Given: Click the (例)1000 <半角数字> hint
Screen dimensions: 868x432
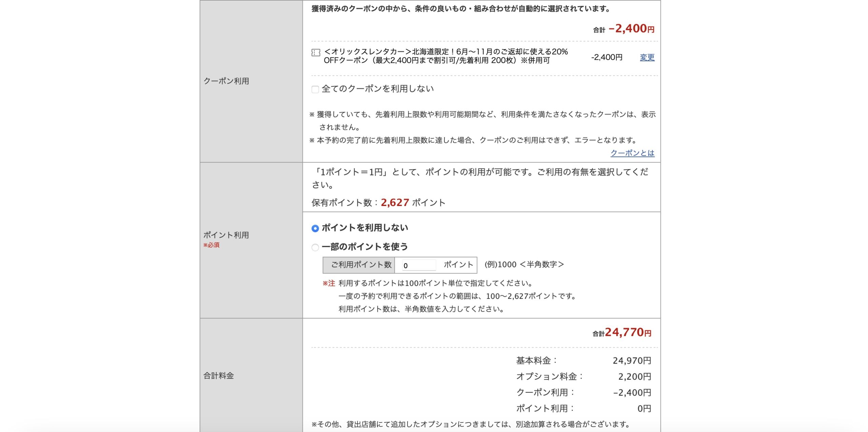Looking at the screenshot, I should [x=524, y=264].
